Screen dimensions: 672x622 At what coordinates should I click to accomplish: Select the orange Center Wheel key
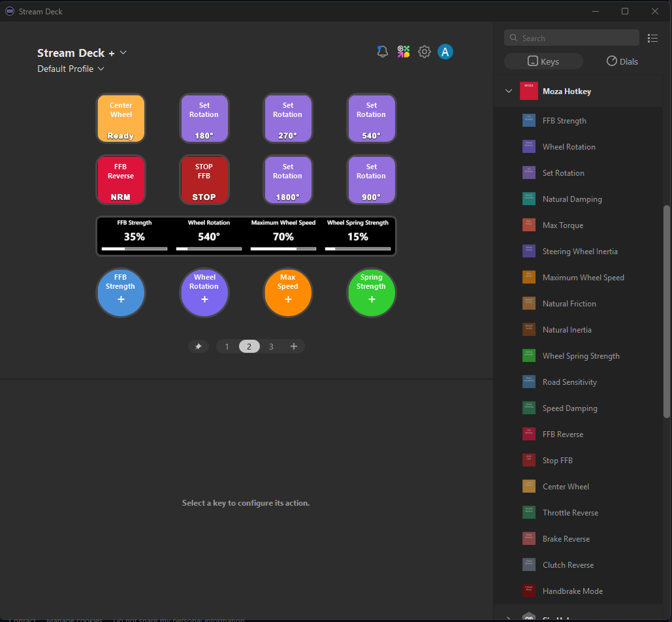[x=121, y=118]
